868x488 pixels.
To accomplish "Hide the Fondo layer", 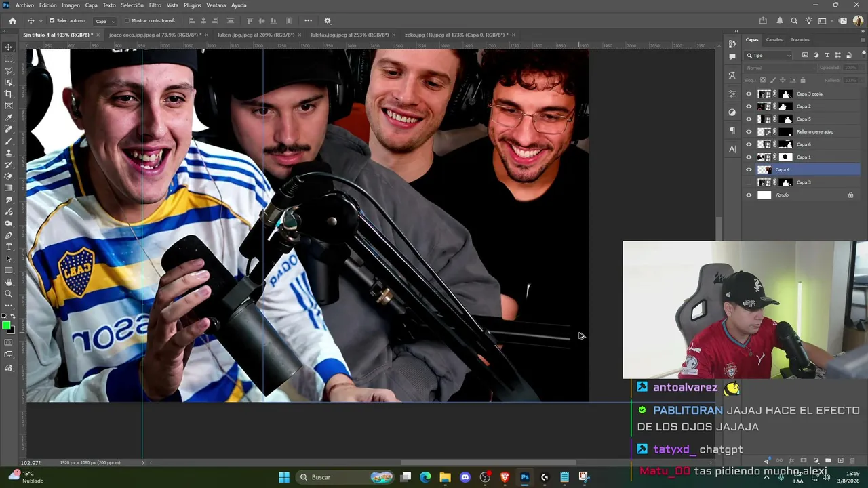I will (749, 195).
